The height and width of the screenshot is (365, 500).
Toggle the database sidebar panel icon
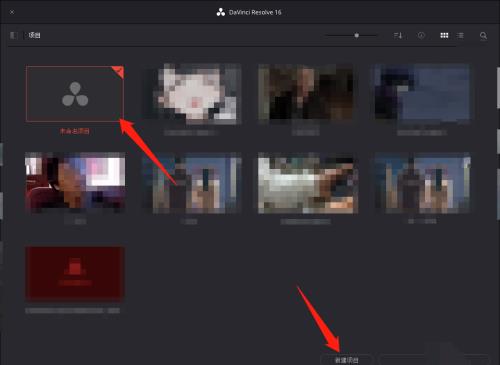14,35
